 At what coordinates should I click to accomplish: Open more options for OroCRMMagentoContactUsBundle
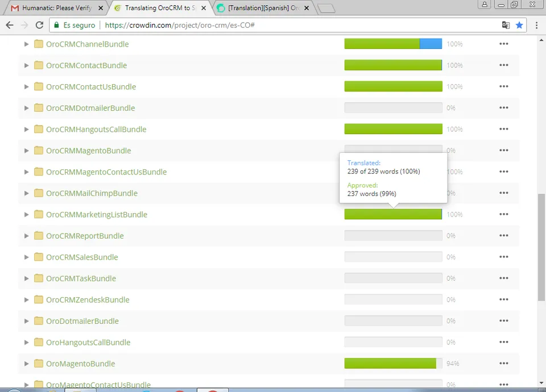pyautogui.click(x=503, y=172)
